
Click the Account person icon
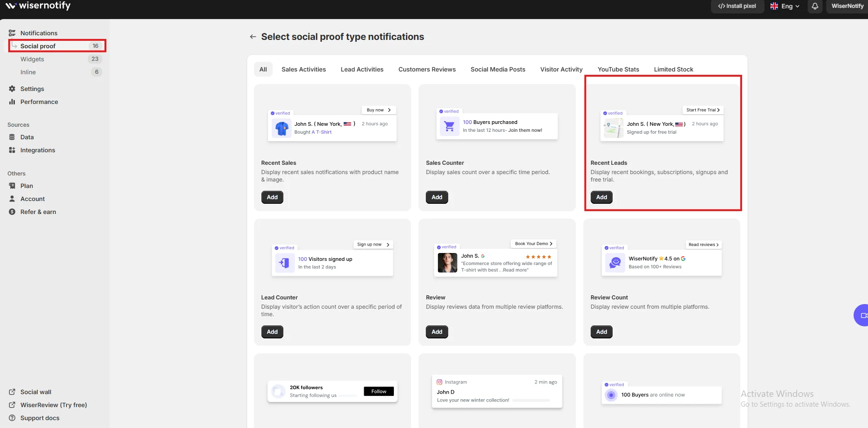pos(12,199)
